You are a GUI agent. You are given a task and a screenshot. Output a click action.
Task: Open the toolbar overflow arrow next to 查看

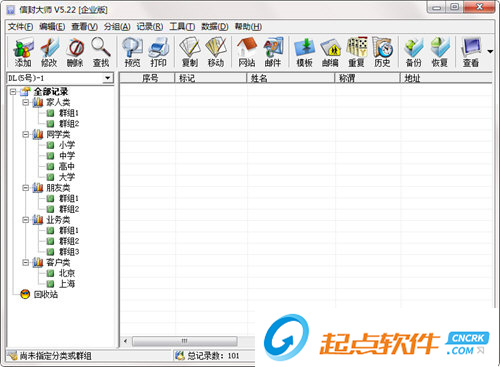(490, 52)
